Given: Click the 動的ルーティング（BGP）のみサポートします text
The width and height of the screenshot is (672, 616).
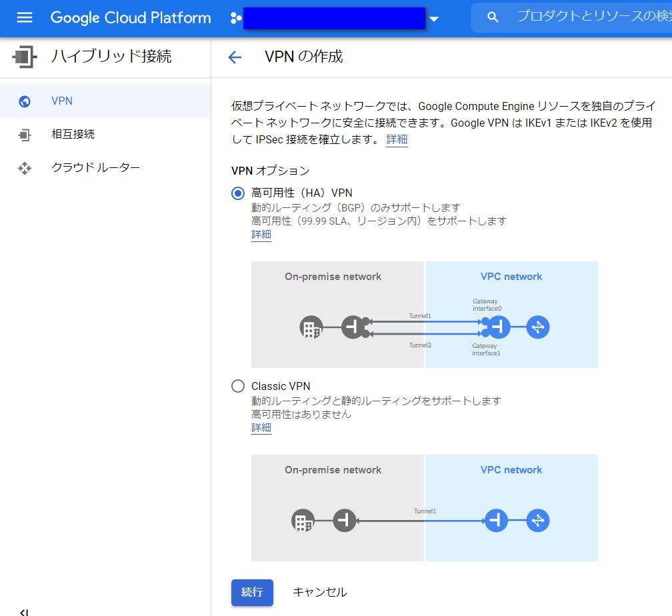Looking at the screenshot, I should click(356, 207).
